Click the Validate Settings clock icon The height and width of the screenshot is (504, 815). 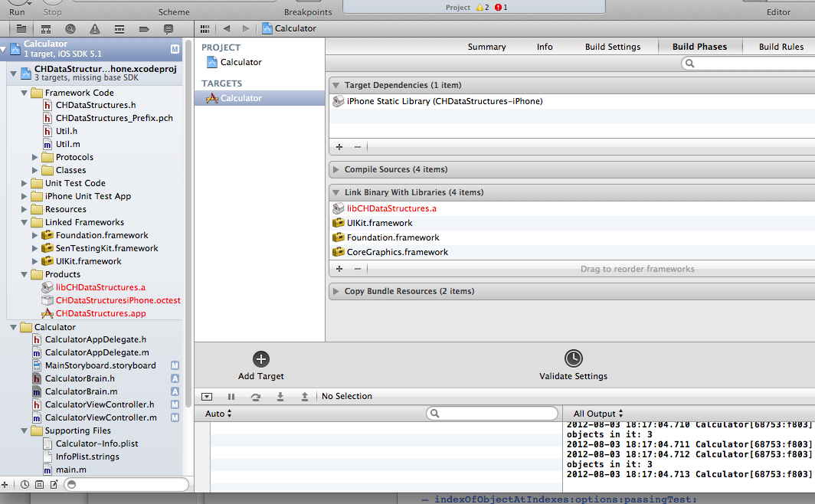point(573,358)
